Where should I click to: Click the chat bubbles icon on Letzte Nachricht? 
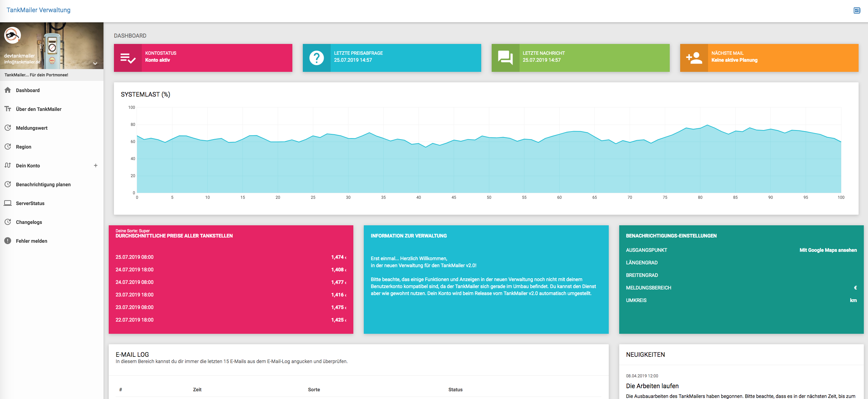tap(505, 58)
